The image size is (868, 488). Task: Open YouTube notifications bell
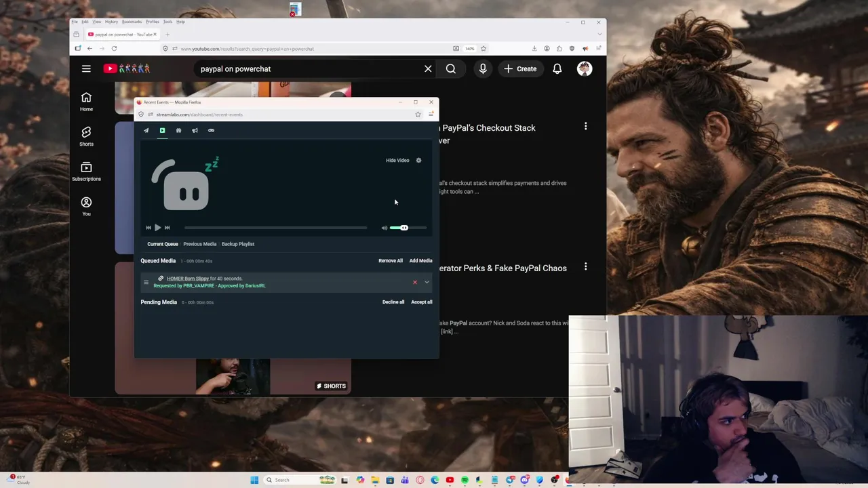coord(557,68)
